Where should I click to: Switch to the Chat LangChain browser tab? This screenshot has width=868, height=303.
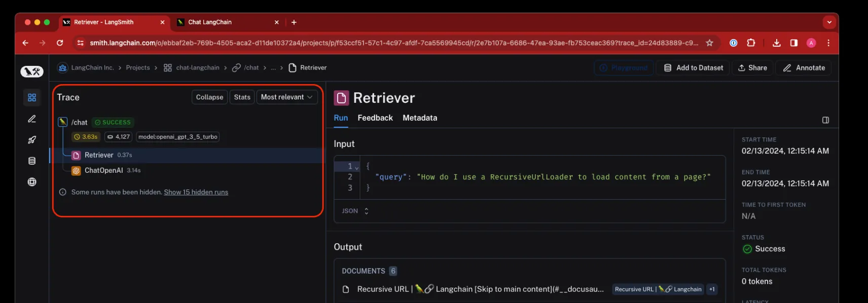[x=227, y=22]
